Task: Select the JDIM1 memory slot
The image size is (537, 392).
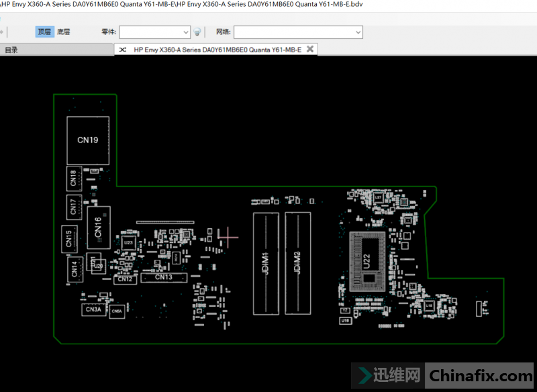Action: (265, 262)
